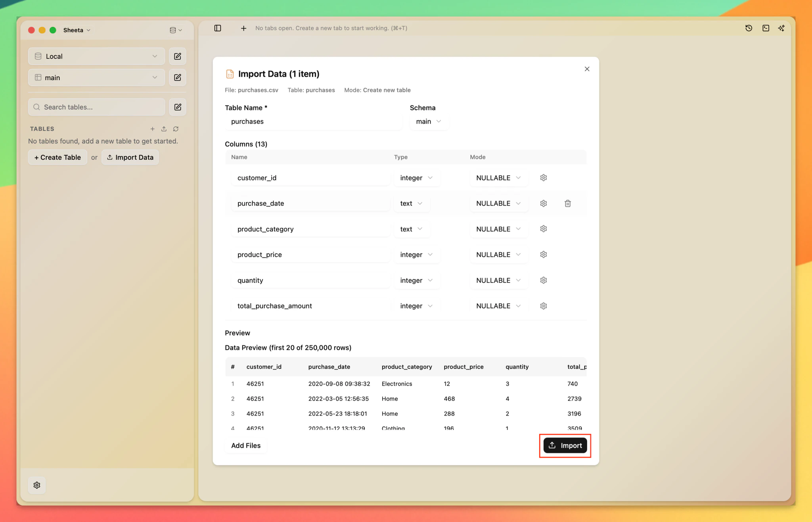
Task: Click edit icon beside Search tables
Action: coord(178,107)
